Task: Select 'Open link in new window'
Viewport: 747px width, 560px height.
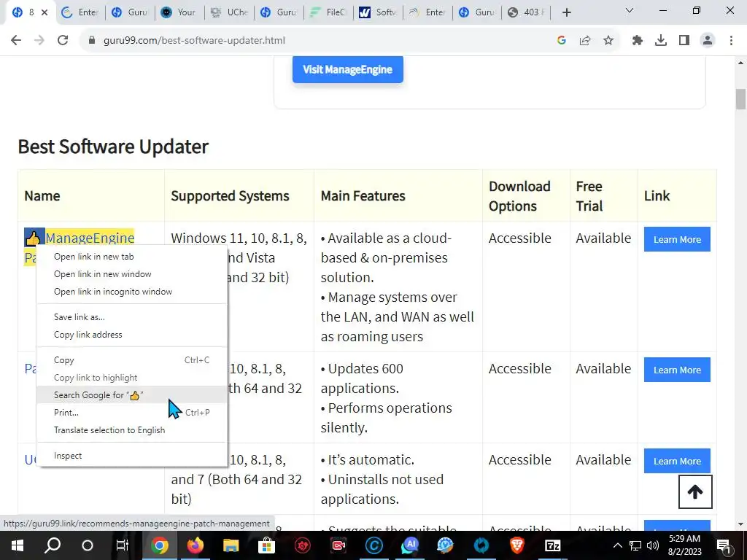Action: pyautogui.click(x=132, y=274)
